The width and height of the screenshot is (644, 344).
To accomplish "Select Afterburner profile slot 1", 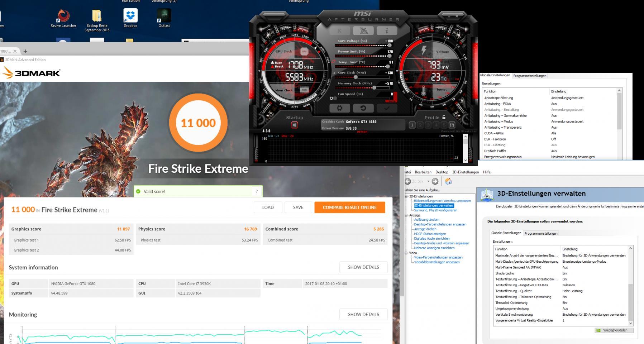I will click(x=412, y=125).
